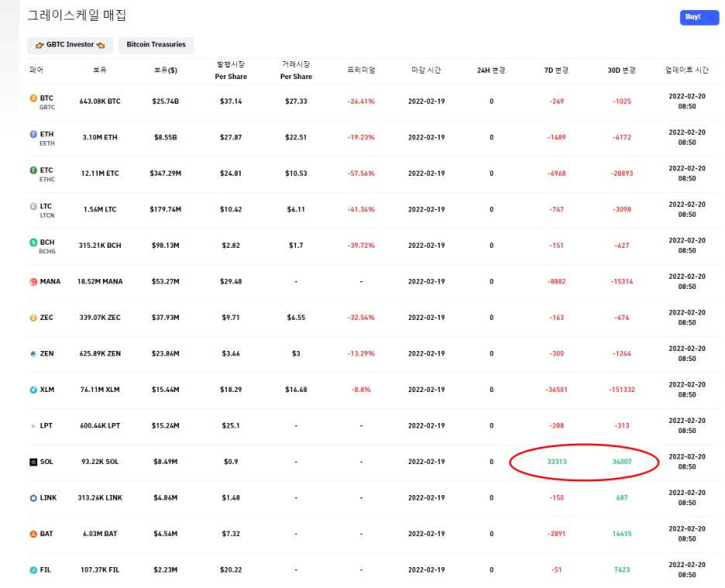Sort by 7D 변경 column header
Image resolution: width=725 pixels, height=588 pixels.
556,70
